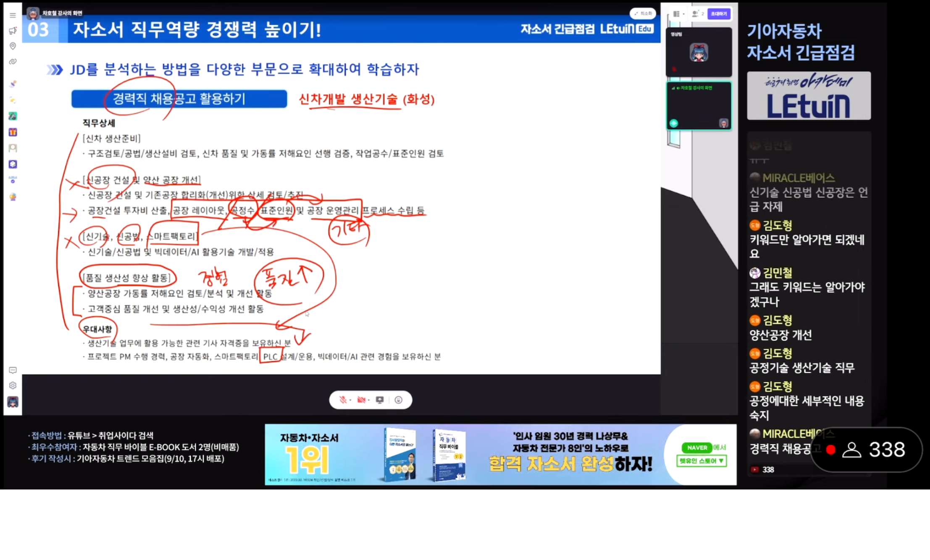Open the blue check badge app icon
This screenshot has width=930, height=560.
[x=13, y=180]
